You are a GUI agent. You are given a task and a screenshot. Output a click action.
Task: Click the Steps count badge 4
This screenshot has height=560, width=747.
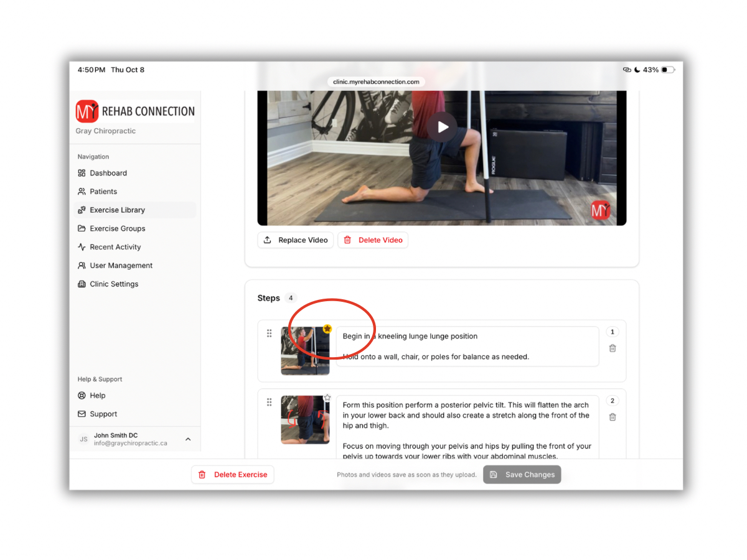291,298
